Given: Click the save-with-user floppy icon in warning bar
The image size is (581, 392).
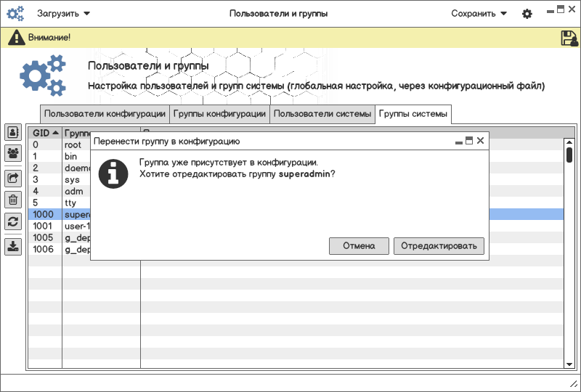Looking at the screenshot, I should click(569, 38).
